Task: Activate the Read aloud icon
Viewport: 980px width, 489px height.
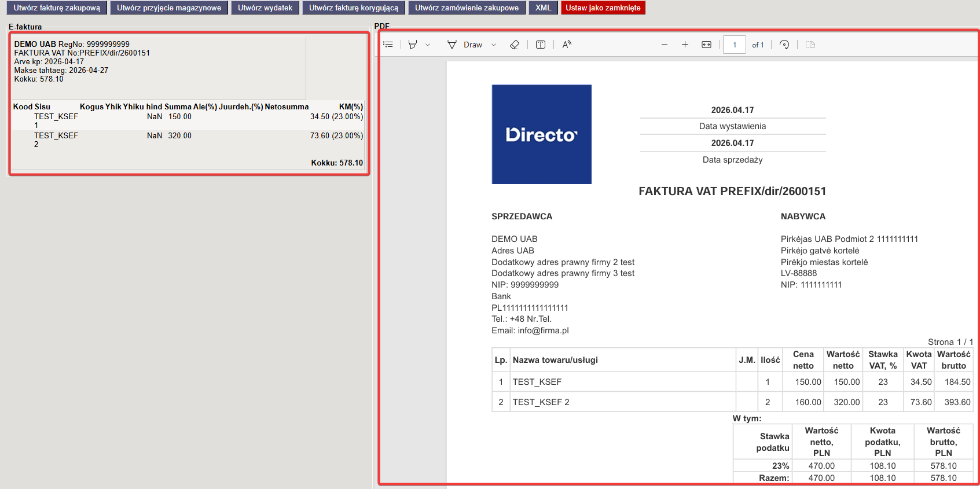Action: point(567,45)
